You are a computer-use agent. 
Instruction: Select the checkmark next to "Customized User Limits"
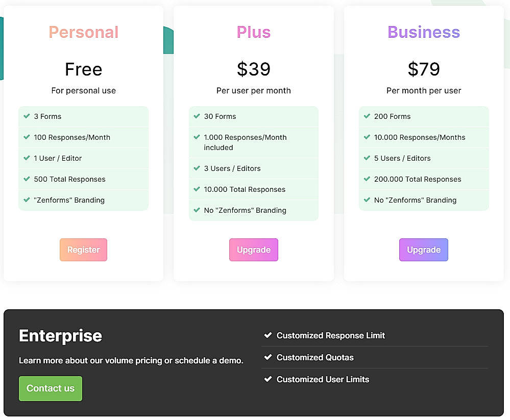[268, 379]
